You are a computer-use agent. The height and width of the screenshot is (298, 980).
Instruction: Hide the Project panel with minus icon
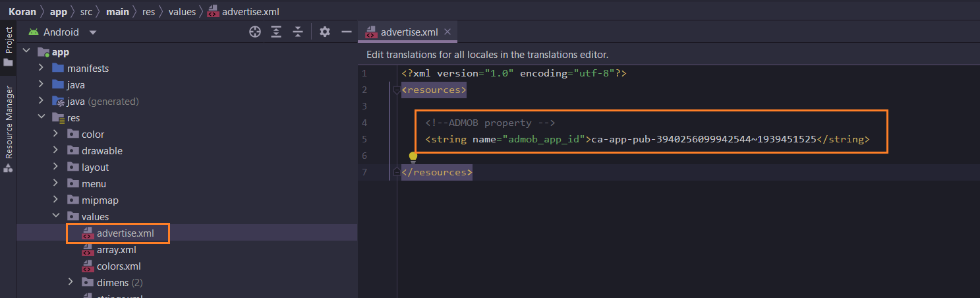[346, 32]
